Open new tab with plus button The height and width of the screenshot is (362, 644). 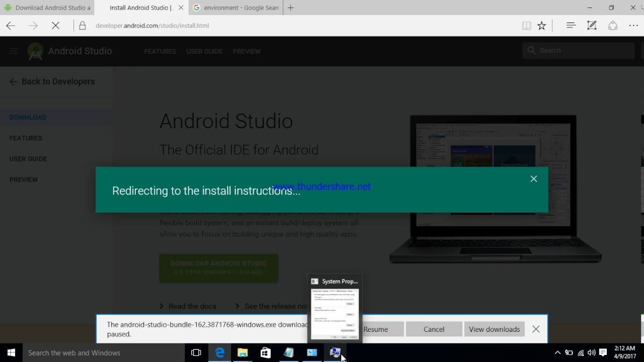pyautogui.click(x=290, y=8)
